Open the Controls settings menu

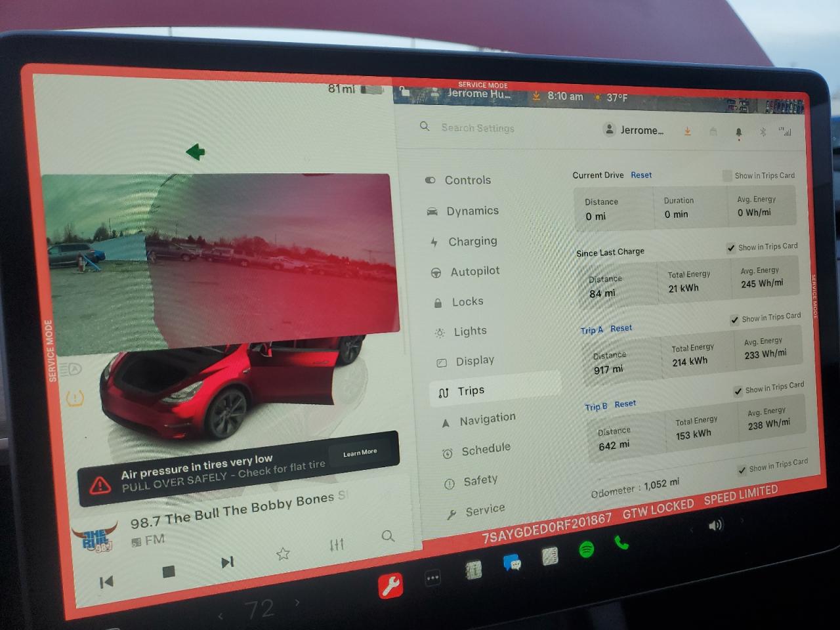[x=459, y=180]
